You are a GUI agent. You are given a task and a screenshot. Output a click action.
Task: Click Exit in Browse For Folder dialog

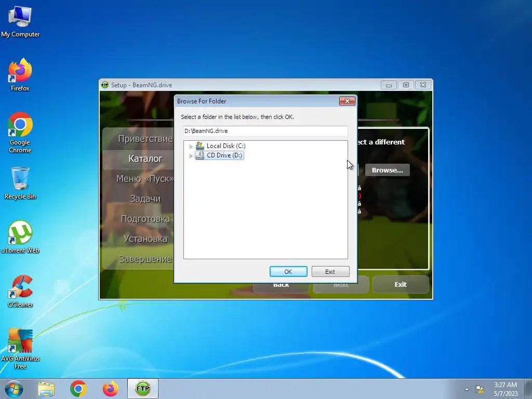[330, 271]
